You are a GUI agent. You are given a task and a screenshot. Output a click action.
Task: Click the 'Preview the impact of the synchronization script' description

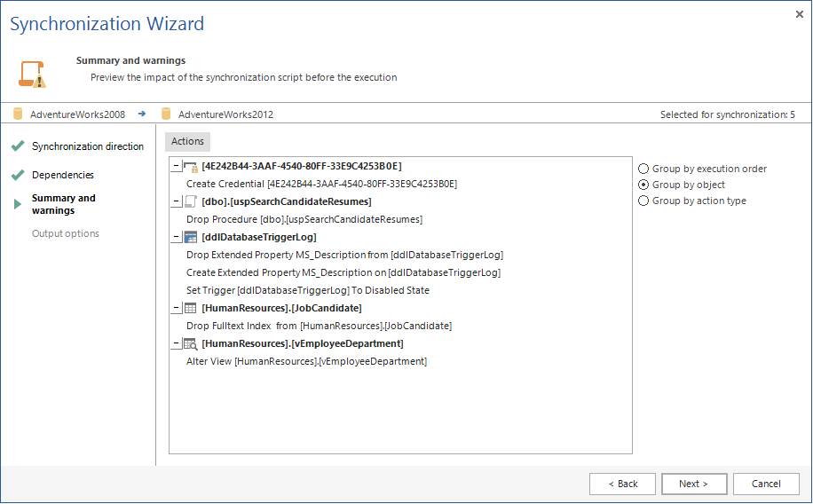[x=244, y=77]
